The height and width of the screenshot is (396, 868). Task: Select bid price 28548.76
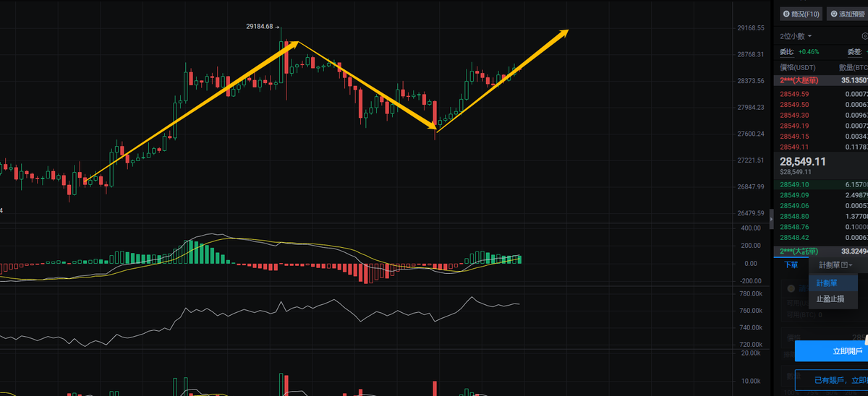(x=794, y=227)
